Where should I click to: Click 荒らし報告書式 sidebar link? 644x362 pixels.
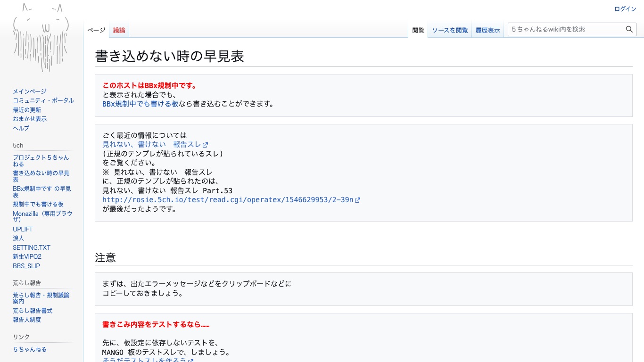(33, 311)
